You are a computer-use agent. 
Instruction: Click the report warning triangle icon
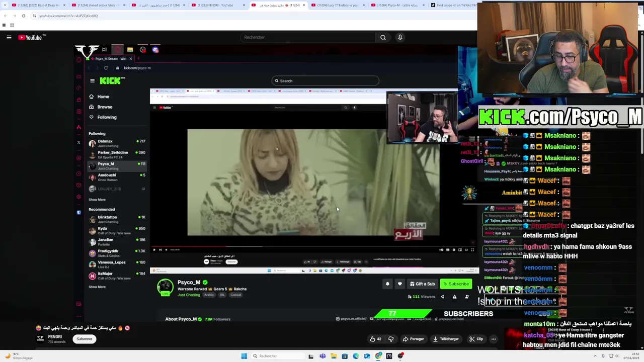tap(454, 297)
